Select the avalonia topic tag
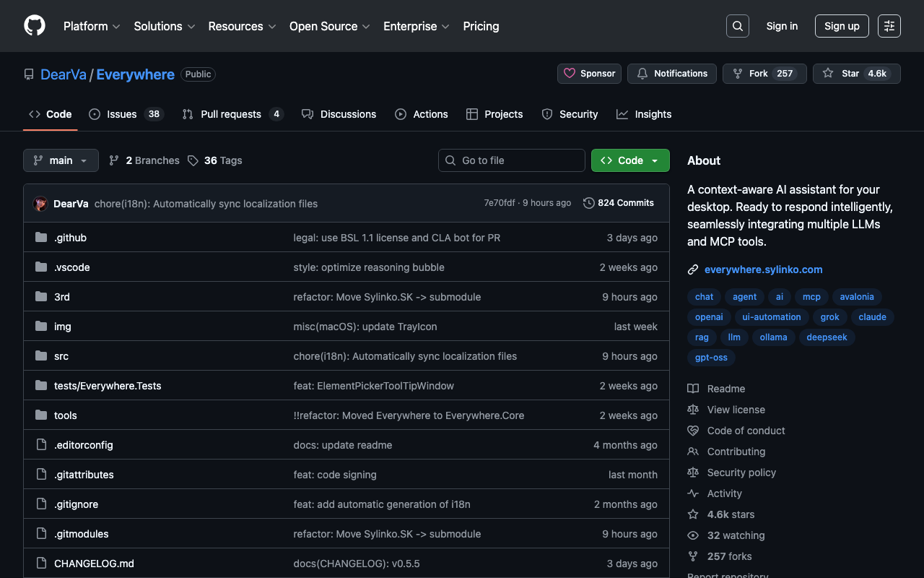The image size is (924, 578). tap(856, 297)
